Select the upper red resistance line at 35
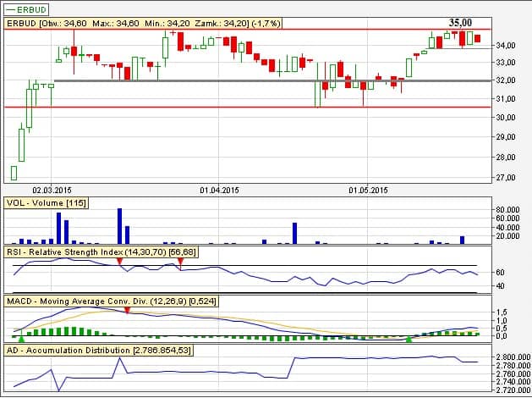The image size is (532, 398). [254, 30]
